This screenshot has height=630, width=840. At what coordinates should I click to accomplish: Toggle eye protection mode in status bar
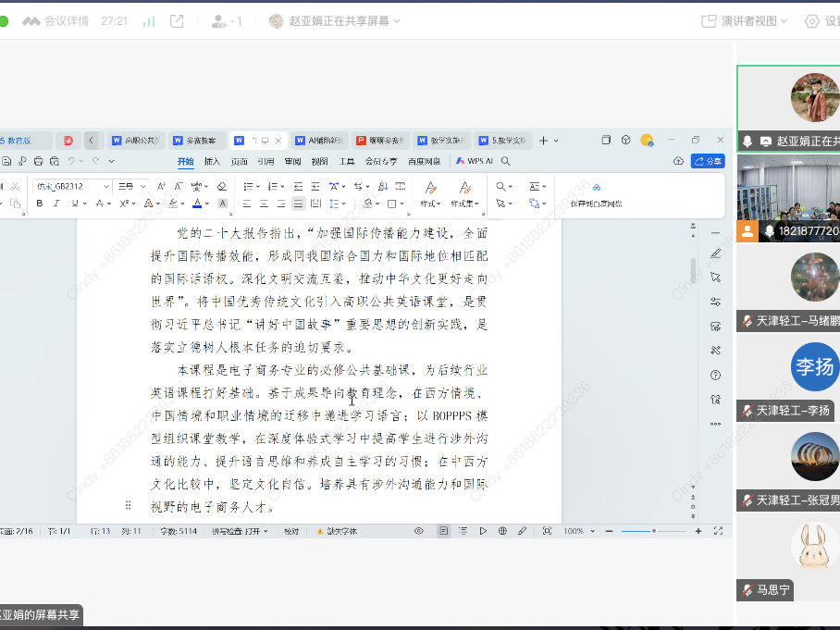418,531
